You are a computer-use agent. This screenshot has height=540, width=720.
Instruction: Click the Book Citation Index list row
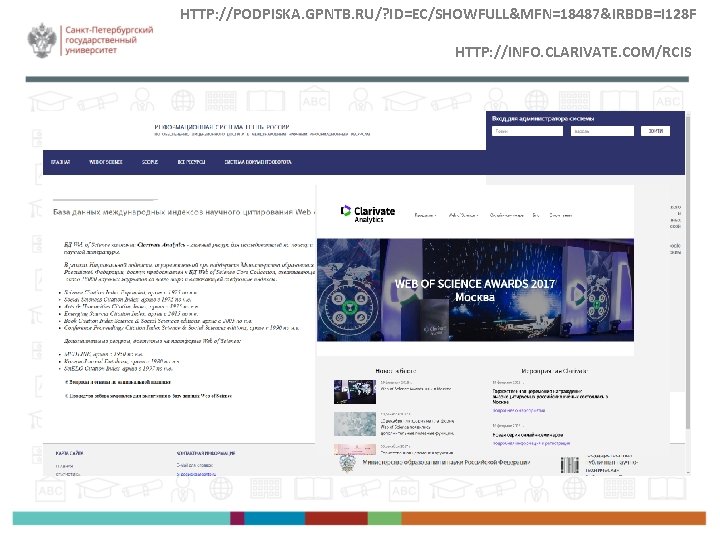(158, 321)
